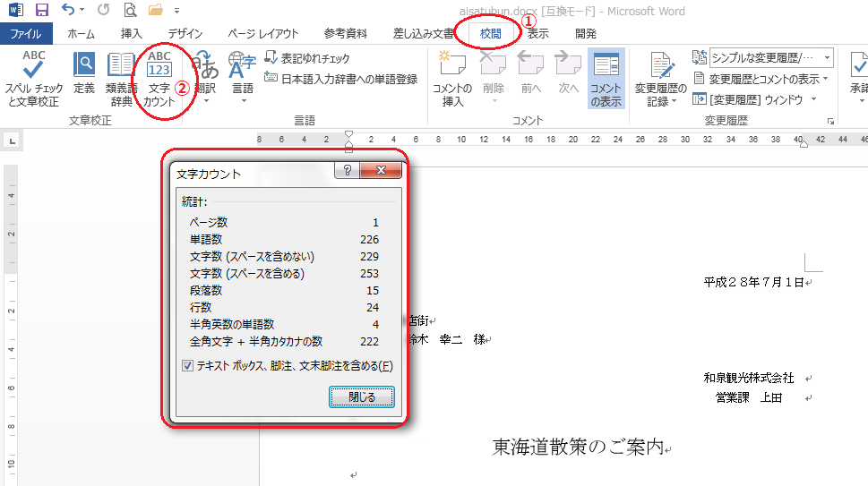868x486 pixels.
Task: Click the date 平成28年7月1日 in document
Action: click(753, 283)
